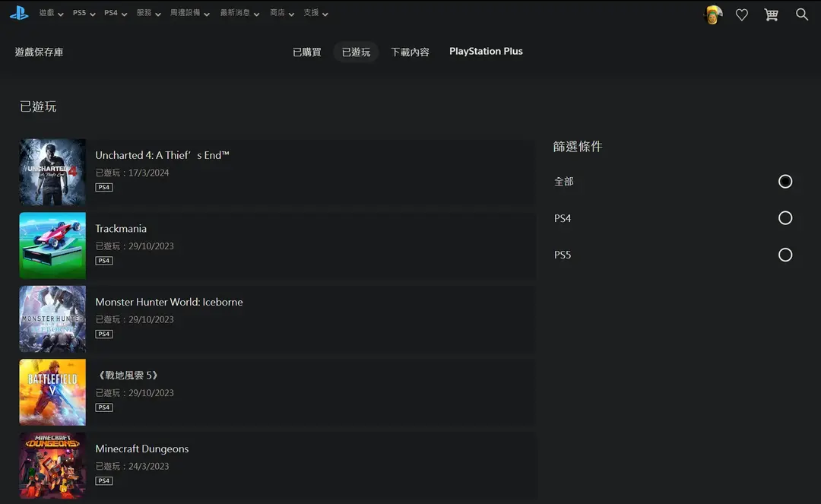Select the 下載內容 menu item
821x504 pixels.
pos(410,52)
